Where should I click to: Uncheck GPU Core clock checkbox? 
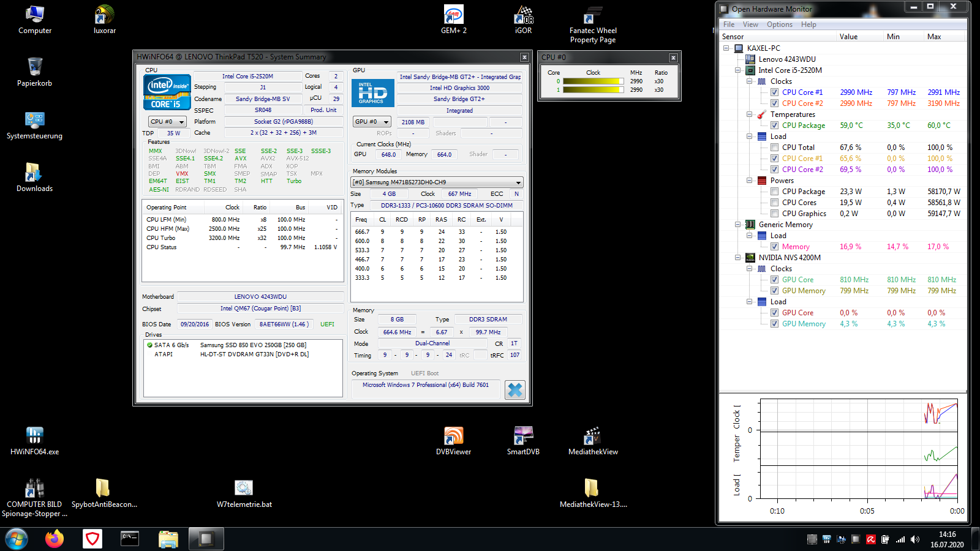(774, 280)
